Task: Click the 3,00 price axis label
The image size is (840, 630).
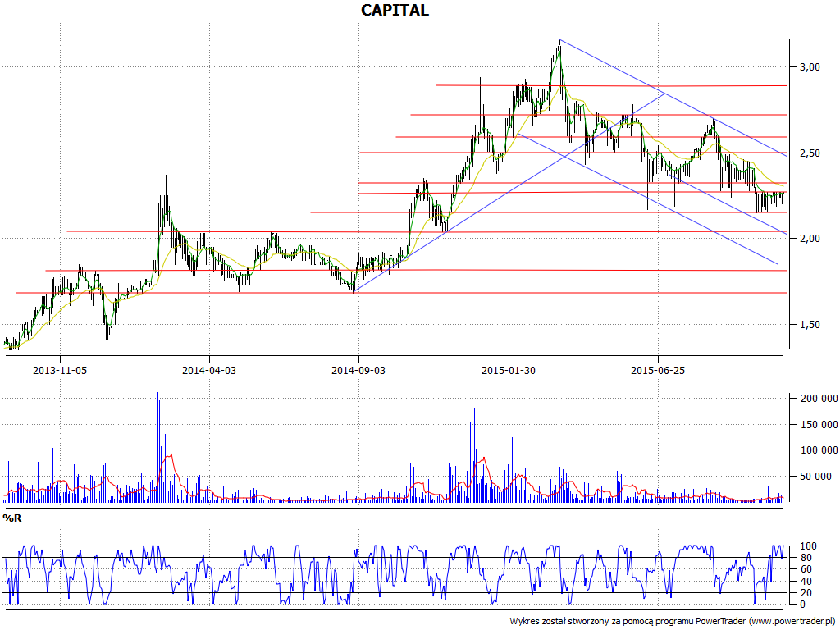Action: coord(811,67)
